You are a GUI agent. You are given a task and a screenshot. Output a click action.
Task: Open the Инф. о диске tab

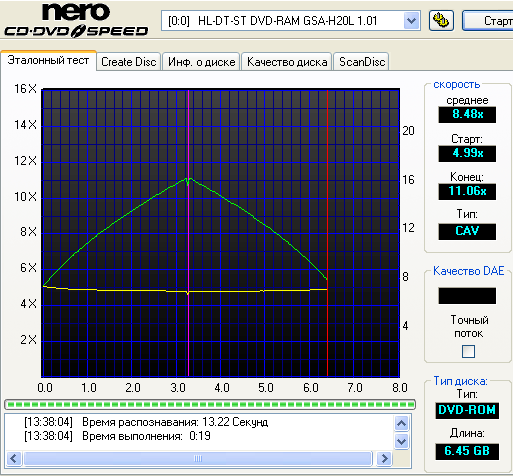pos(201,62)
